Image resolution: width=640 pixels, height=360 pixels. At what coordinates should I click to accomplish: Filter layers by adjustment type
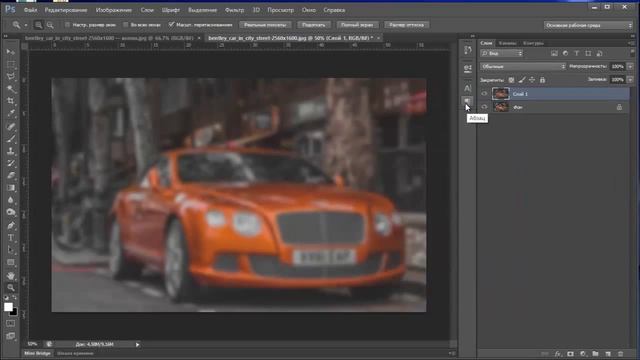(x=565, y=53)
